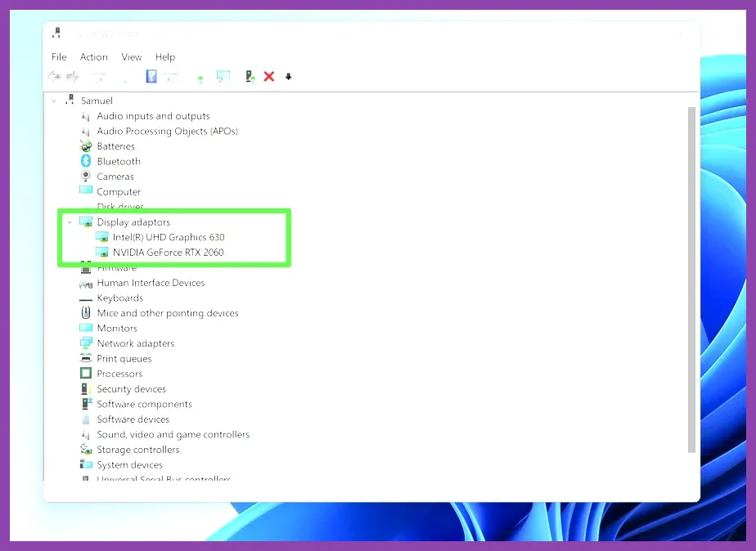
Task: Click the black down arrow toolbar icon
Action: pyautogui.click(x=288, y=77)
